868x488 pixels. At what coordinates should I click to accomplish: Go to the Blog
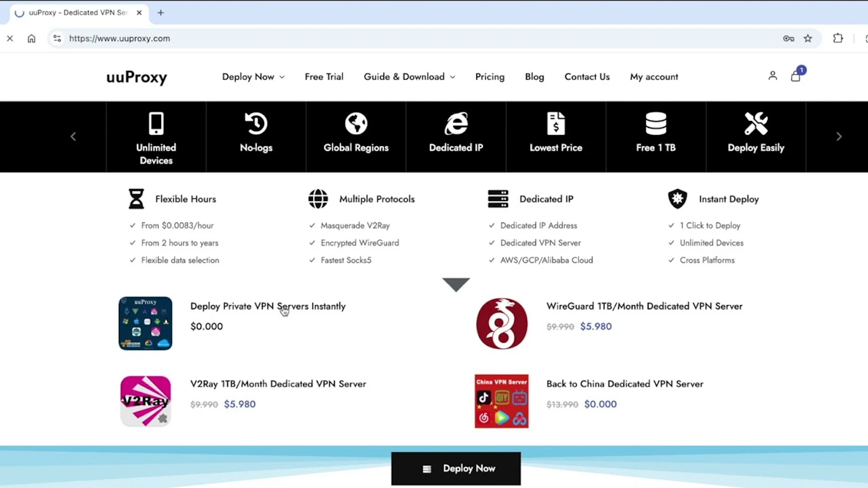tap(534, 77)
